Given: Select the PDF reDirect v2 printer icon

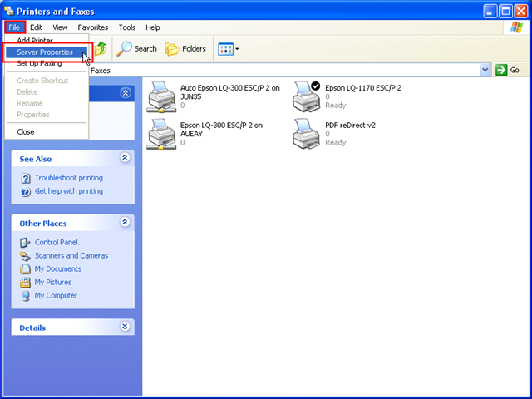Looking at the screenshot, I should click(308, 133).
